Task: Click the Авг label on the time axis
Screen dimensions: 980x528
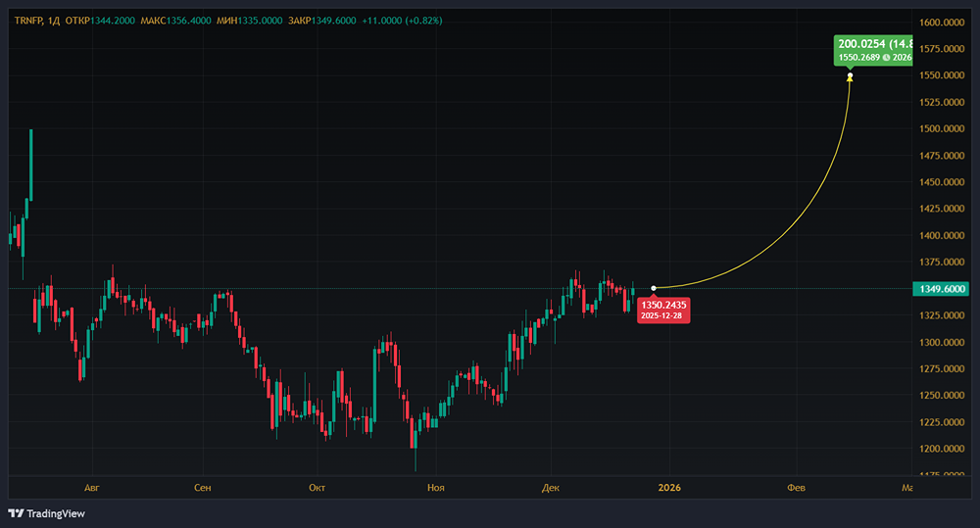Action: tap(92, 487)
